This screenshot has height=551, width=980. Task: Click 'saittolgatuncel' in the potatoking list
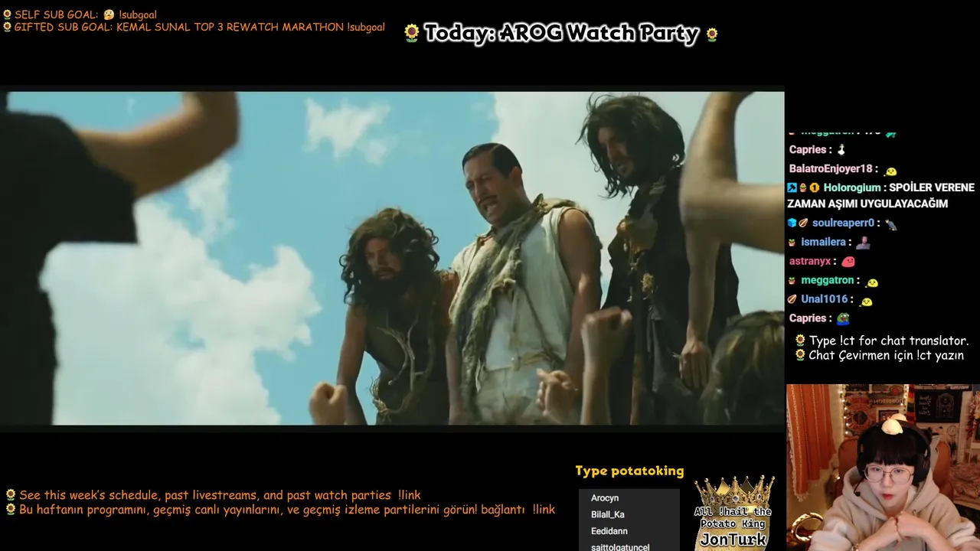pyautogui.click(x=620, y=546)
